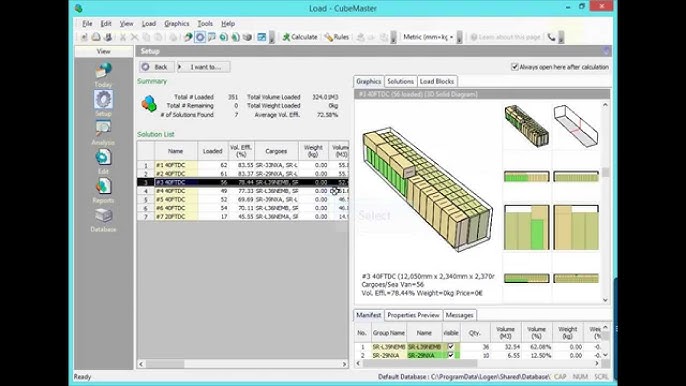Open the Edit menu

(x=106, y=24)
